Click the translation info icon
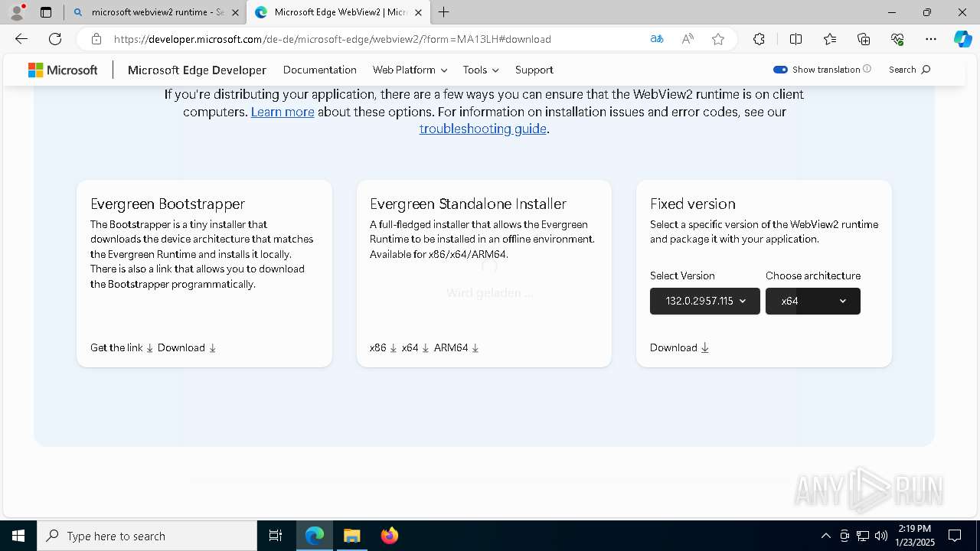 coord(867,69)
